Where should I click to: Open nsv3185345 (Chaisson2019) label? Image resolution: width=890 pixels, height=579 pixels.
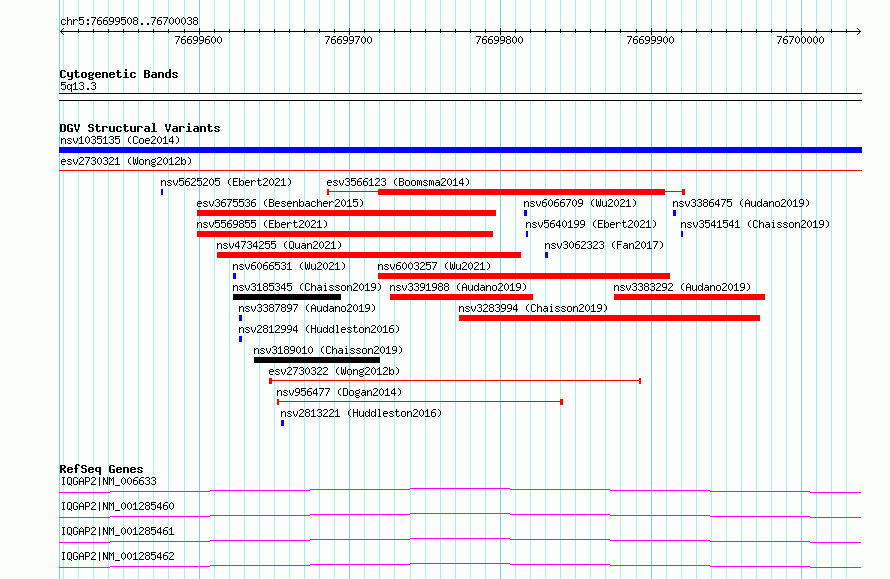307,287
